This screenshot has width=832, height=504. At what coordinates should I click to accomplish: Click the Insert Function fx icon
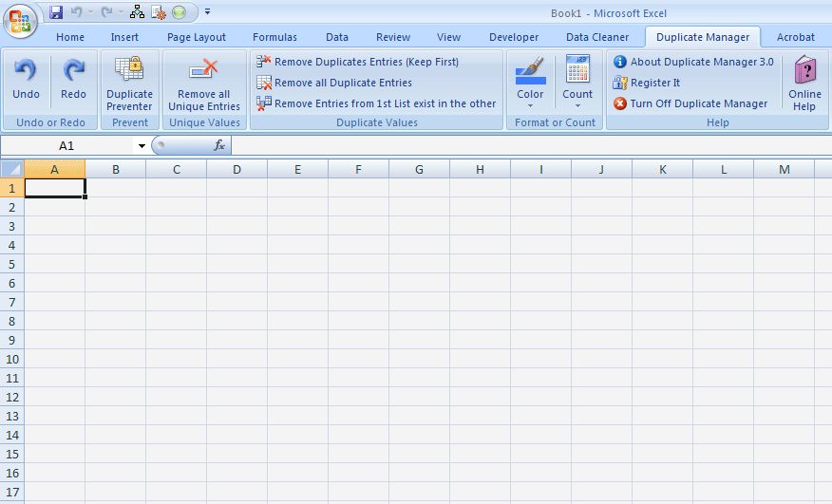[219, 145]
